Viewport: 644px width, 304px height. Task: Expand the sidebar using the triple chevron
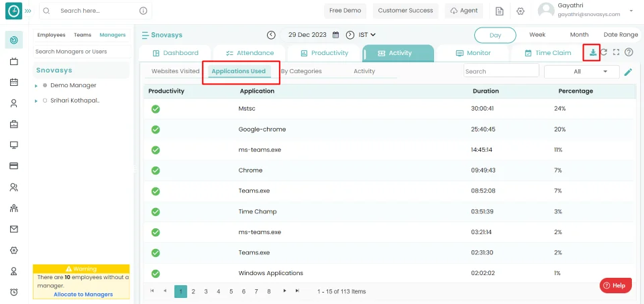coord(28,11)
